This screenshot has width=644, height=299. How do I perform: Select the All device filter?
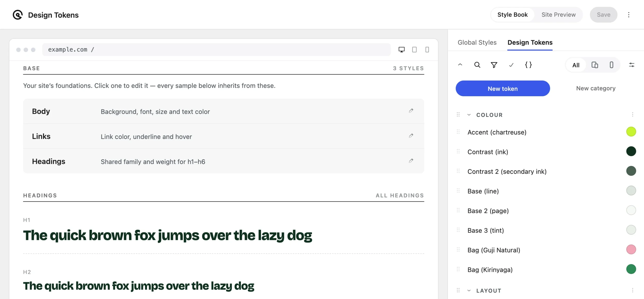576,65
